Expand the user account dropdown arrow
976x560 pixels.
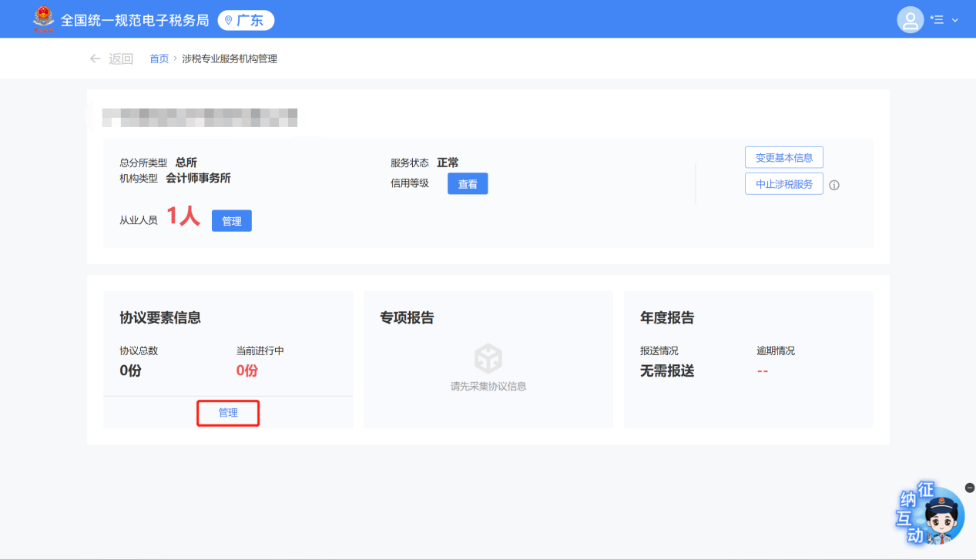coord(955,20)
